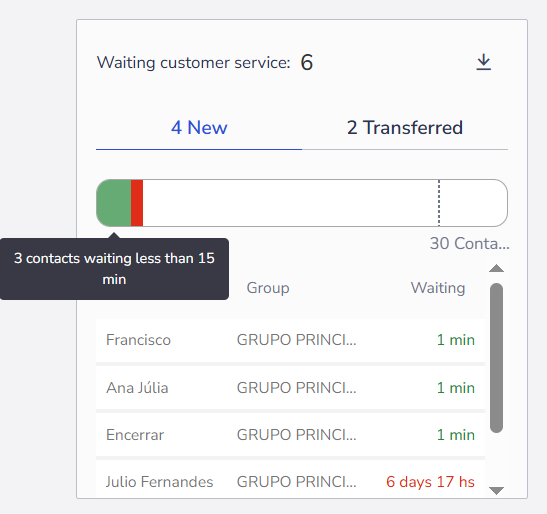Viewport: 547px width, 514px height.
Task: Sort by the Waiting column header
Action: pos(438,288)
